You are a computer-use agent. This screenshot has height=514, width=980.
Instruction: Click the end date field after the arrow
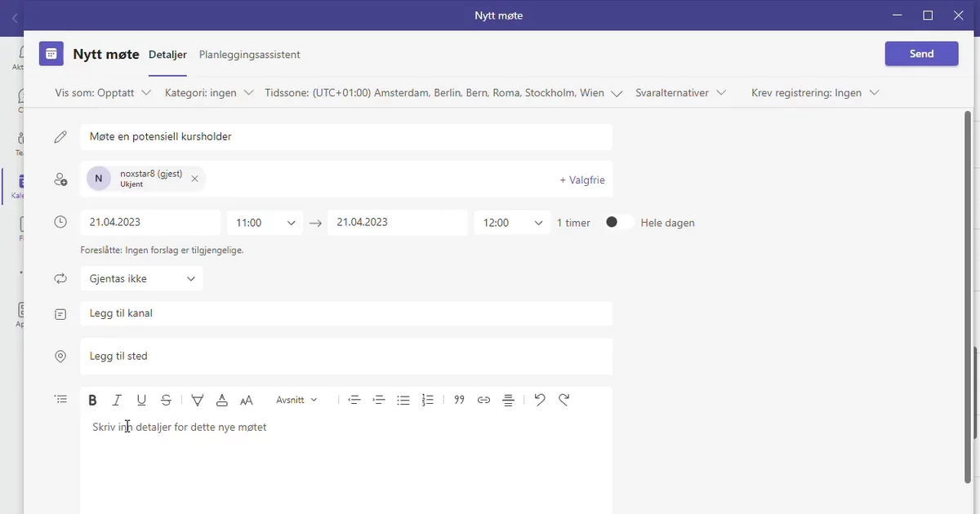[x=398, y=223]
